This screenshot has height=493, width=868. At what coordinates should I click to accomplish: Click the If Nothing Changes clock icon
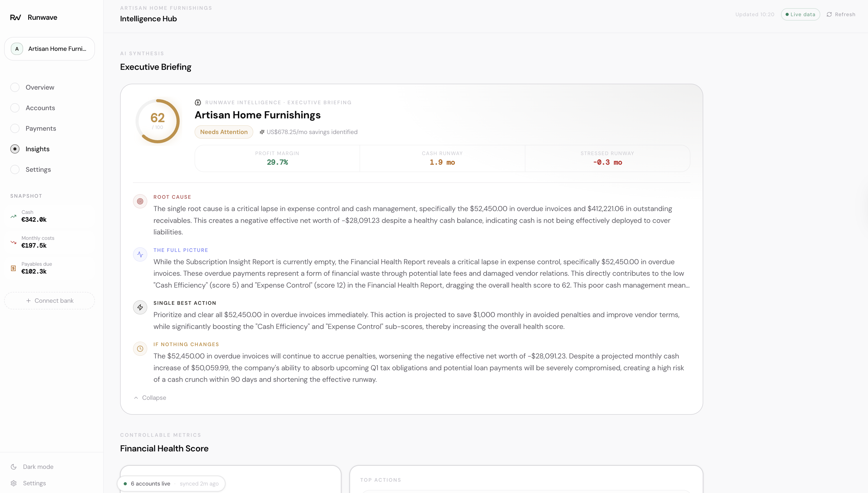[140, 349]
